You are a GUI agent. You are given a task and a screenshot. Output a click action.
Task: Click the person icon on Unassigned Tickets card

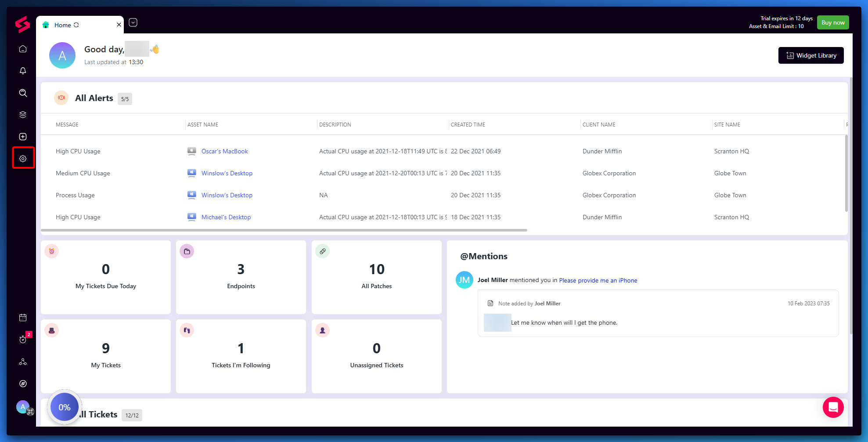click(x=323, y=330)
